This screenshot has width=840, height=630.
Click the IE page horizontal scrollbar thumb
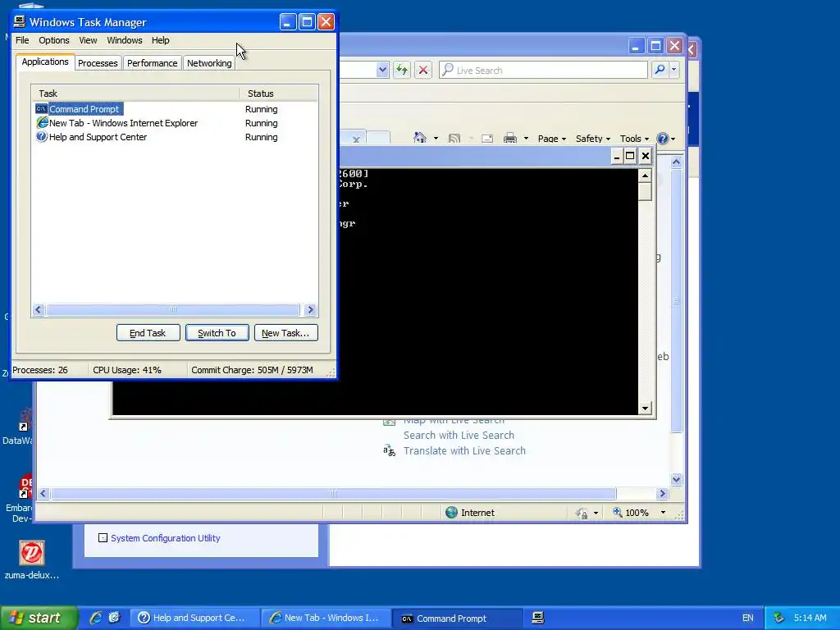(x=334, y=493)
